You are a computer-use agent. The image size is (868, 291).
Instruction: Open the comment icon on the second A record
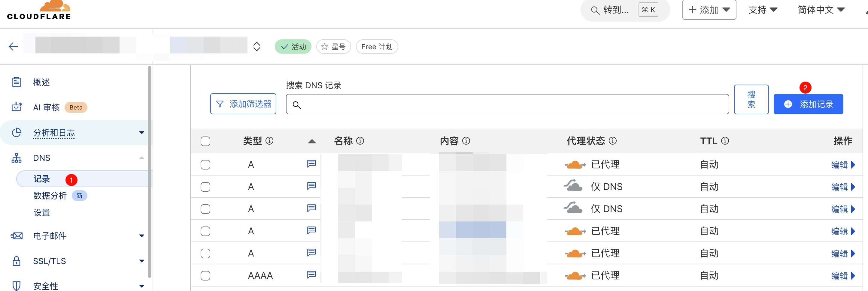point(311,186)
